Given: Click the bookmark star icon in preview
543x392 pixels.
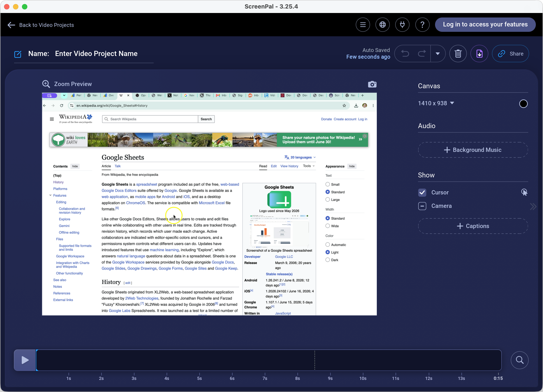Looking at the screenshot, I should click(344, 106).
